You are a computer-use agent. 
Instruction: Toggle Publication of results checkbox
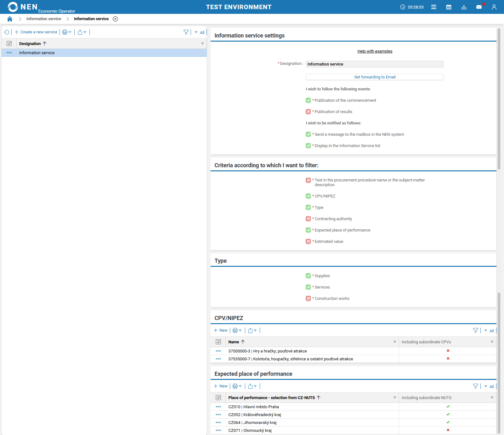point(308,112)
